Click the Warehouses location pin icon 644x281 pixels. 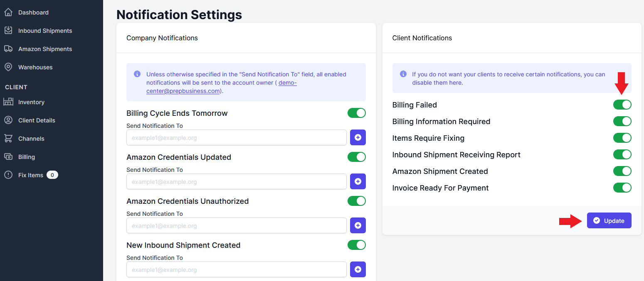click(x=8, y=67)
